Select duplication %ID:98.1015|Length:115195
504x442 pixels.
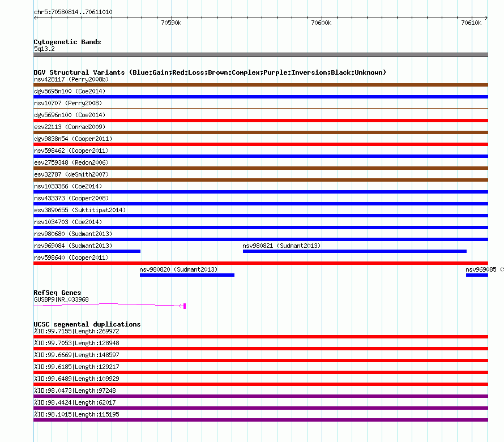(x=76, y=414)
